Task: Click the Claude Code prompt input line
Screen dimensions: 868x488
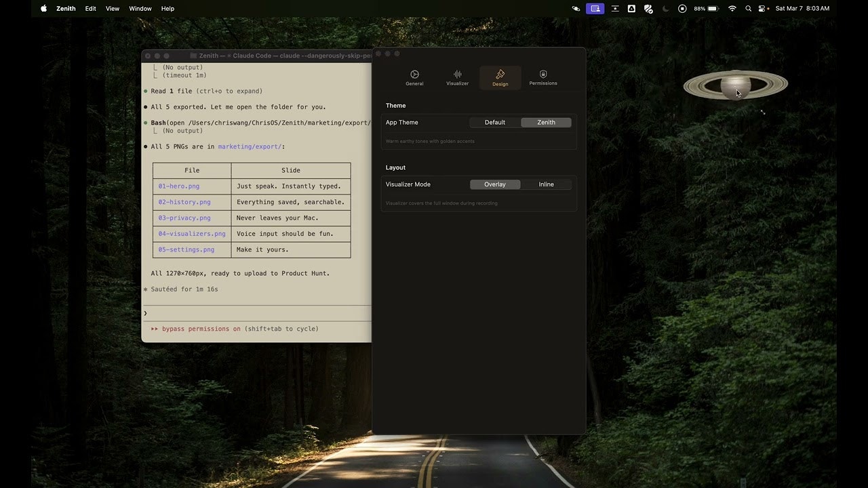Action: (258, 313)
